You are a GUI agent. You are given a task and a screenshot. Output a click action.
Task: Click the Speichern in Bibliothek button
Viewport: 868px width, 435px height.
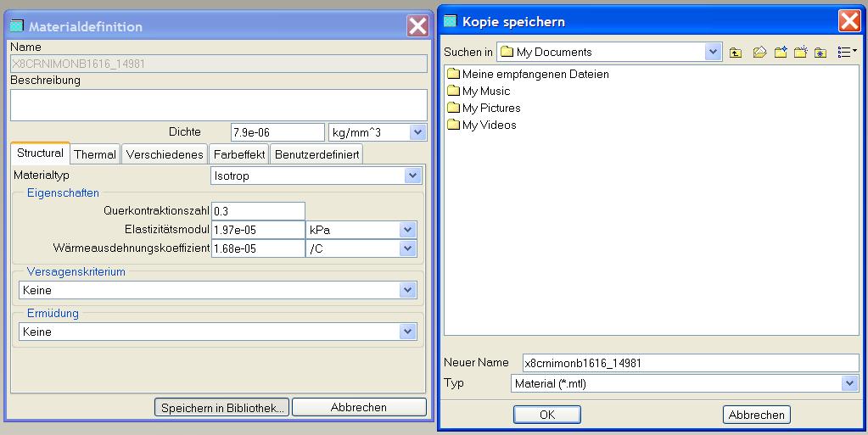222,408
